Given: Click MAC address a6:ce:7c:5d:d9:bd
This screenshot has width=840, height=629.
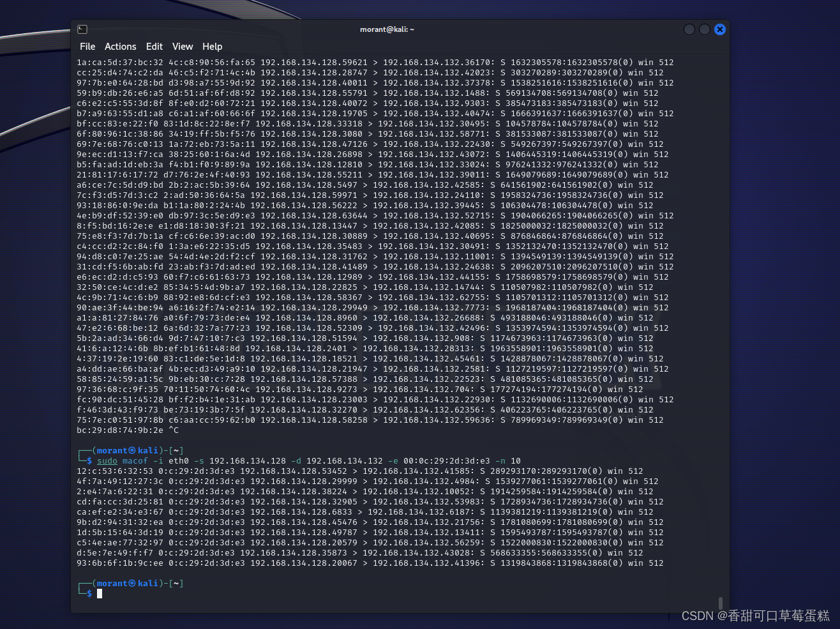Looking at the screenshot, I should coord(120,185).
